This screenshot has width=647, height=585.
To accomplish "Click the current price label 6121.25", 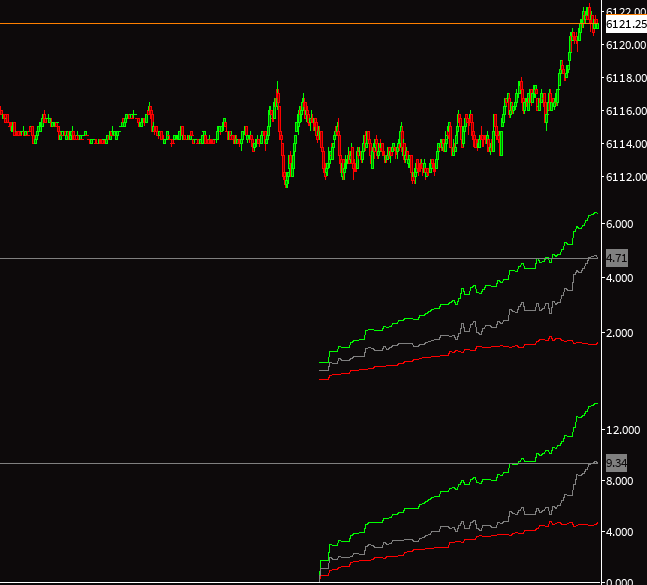I will coord(626,24).
